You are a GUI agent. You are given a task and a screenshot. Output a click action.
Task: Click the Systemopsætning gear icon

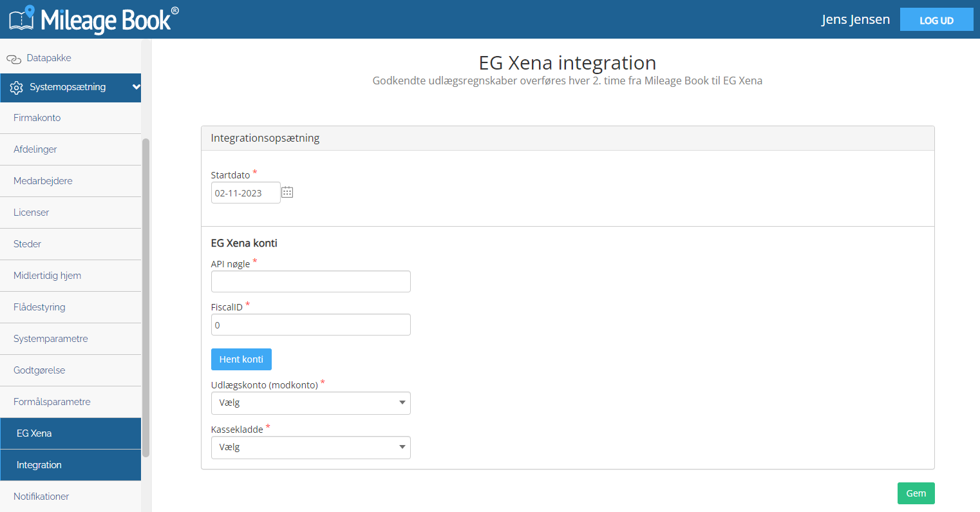17,88
